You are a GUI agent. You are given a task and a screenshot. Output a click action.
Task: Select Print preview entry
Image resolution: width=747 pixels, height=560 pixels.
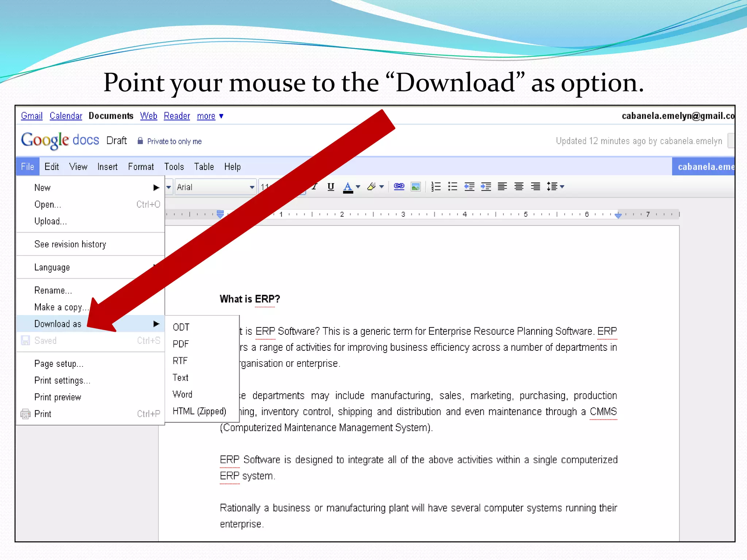(x=90, y=397)
